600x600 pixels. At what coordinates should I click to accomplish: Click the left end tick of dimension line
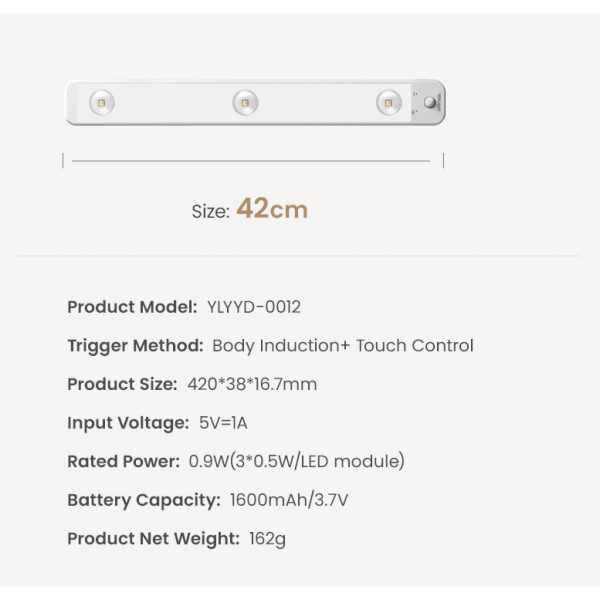63,160
